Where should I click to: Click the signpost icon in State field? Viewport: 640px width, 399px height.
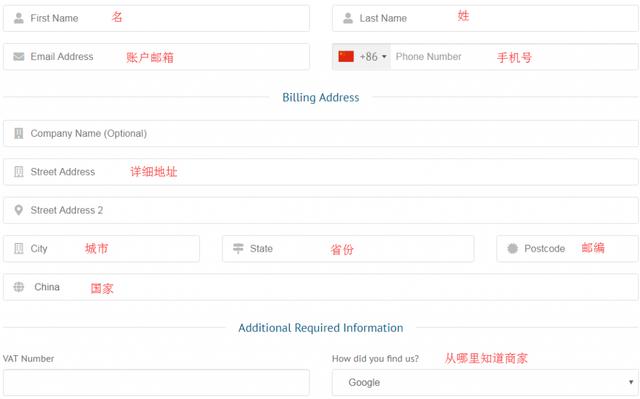pos(238,248)
